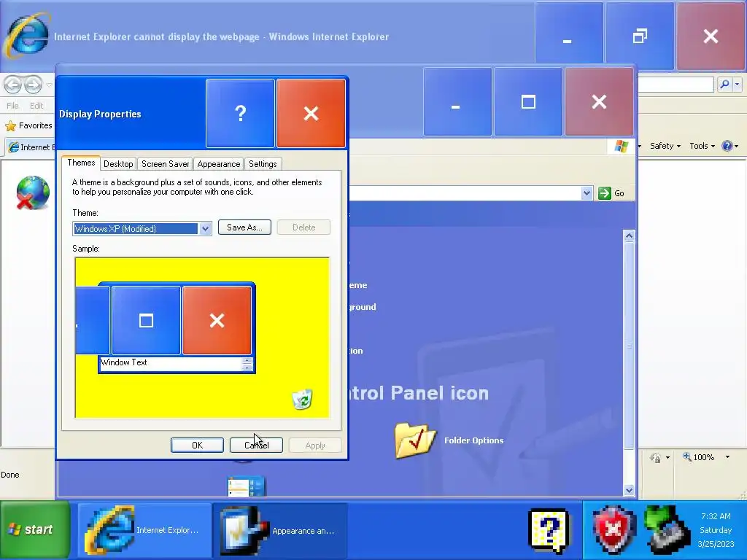This screenshot has height=560, width=747.
Task: Click the red security shield tray icon
Action: (x=614, y=529)
